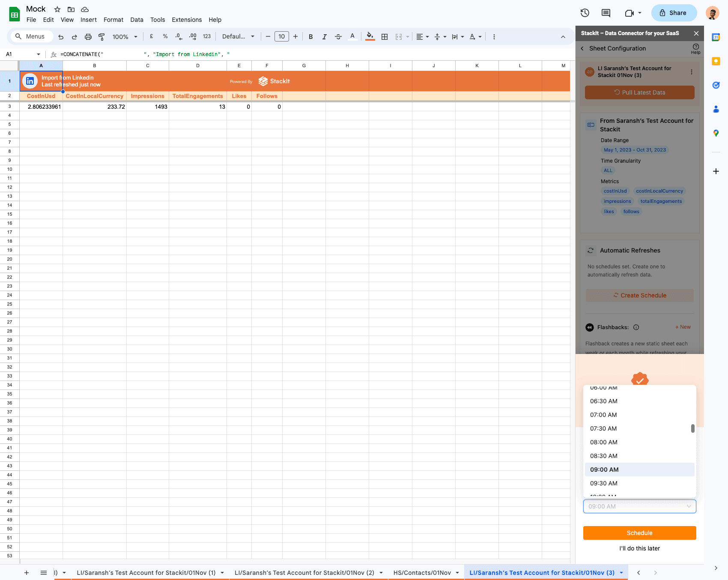This screenshot has height=580, width=728.
Task: Open horizontal align dropdown
Action: click(423, 37)
